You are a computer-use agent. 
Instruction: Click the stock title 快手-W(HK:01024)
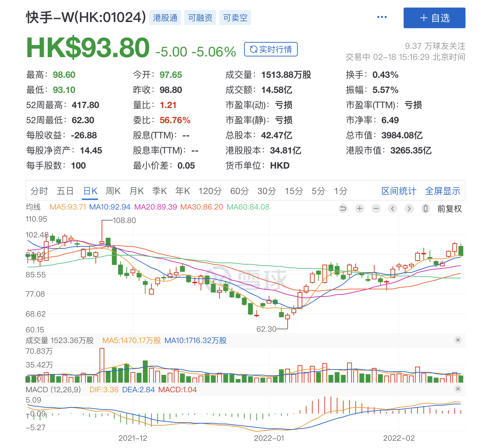pos(86,18)
